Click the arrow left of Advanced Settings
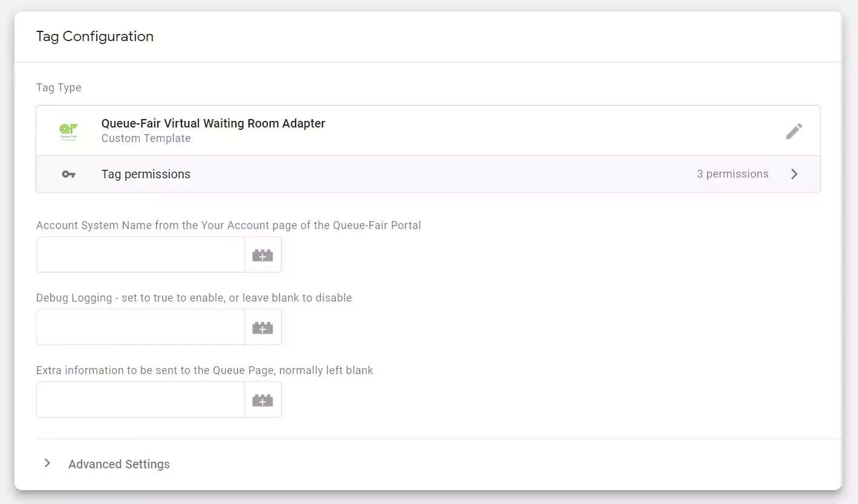The image size is (858, 504). click(47, 463)
